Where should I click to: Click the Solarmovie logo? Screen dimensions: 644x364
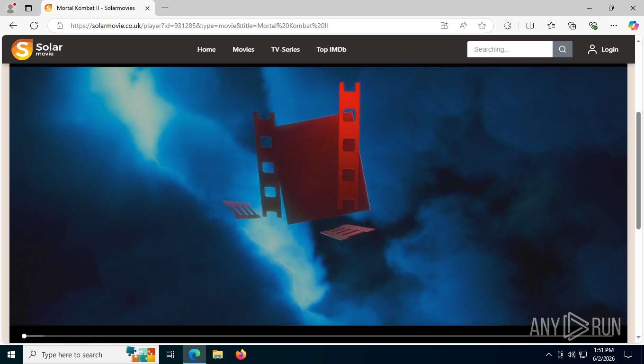pos(37,49)
